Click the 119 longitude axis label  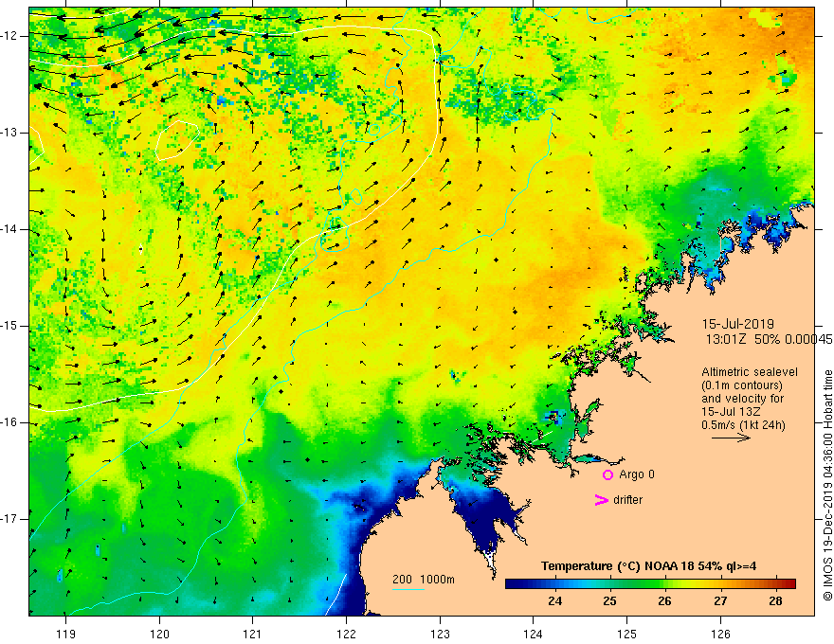(65, 634)
